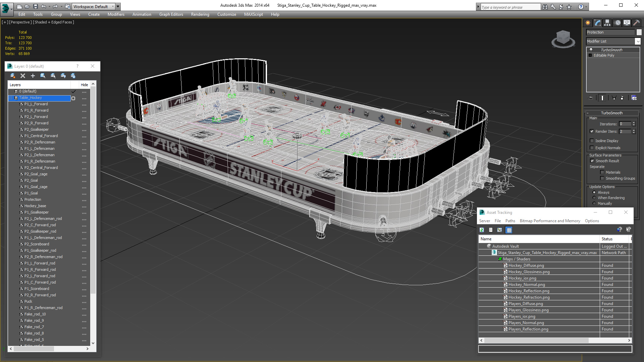Click the binoculars search icon in title bar

coord(545,7)
